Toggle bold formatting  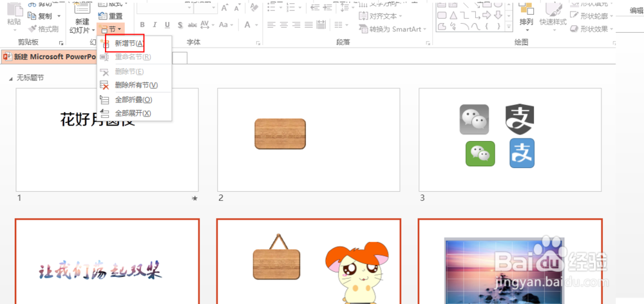tap(142, 25)
